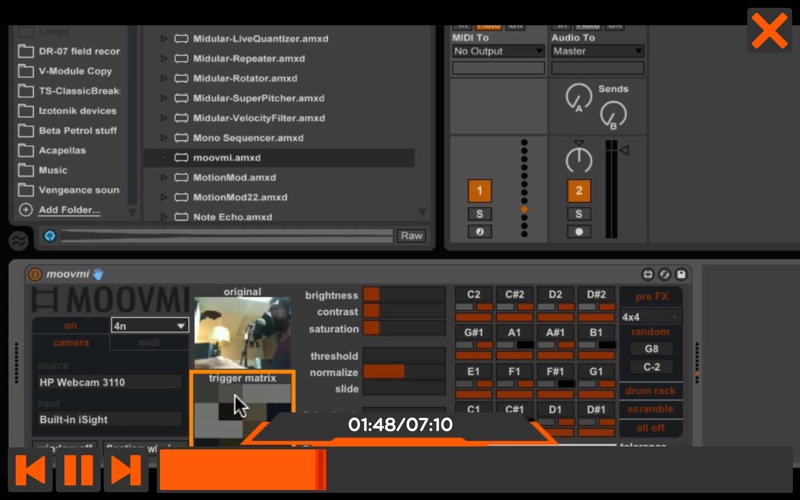Switch to the midi tab
Screen dimensions: 800x500
(148, 343)
